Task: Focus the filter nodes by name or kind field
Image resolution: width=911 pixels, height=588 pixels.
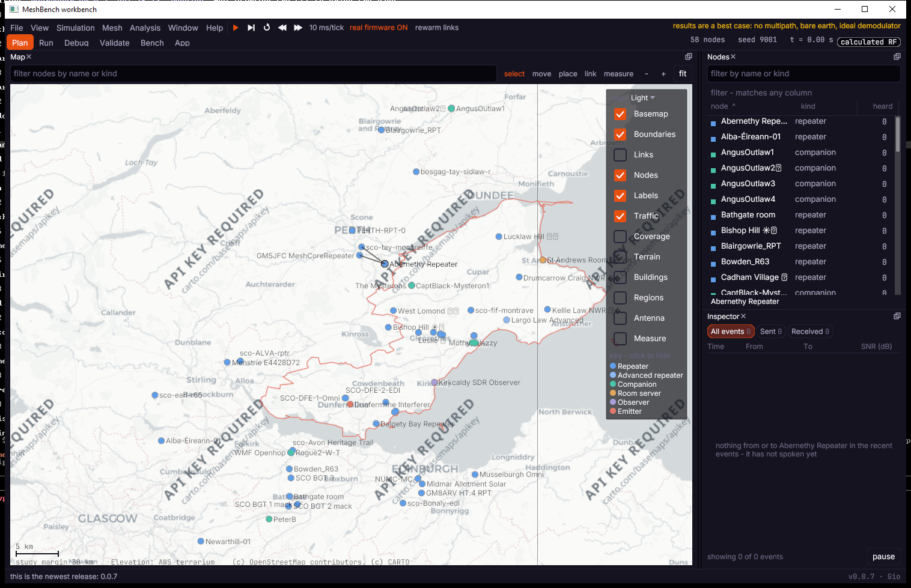Action: (254, 74)
